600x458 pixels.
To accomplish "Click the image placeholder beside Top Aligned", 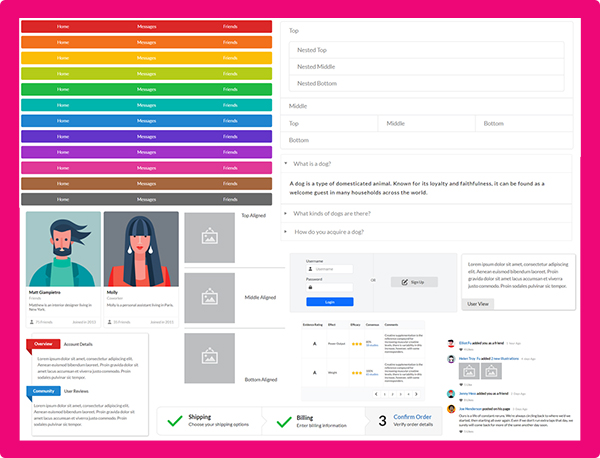I will 209,237.
